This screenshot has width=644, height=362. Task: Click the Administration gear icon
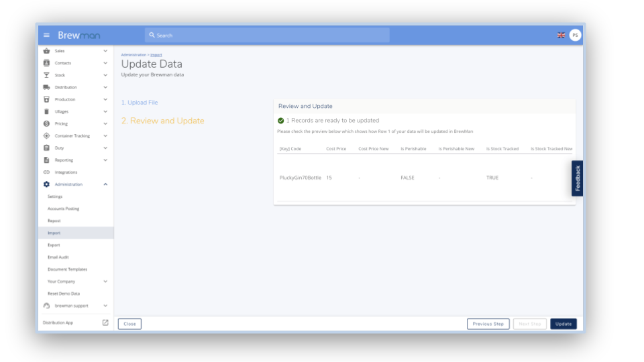[46, 184]
